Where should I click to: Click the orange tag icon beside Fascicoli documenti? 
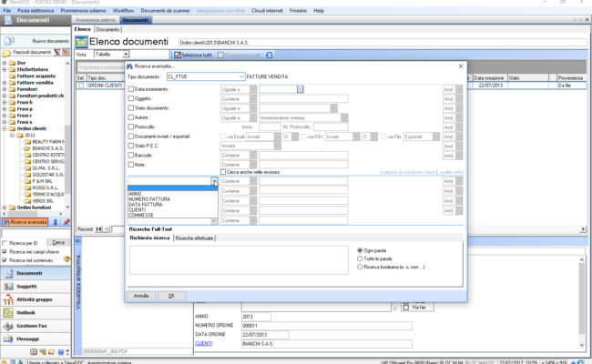pyautogui.click(x=66, y=52)
